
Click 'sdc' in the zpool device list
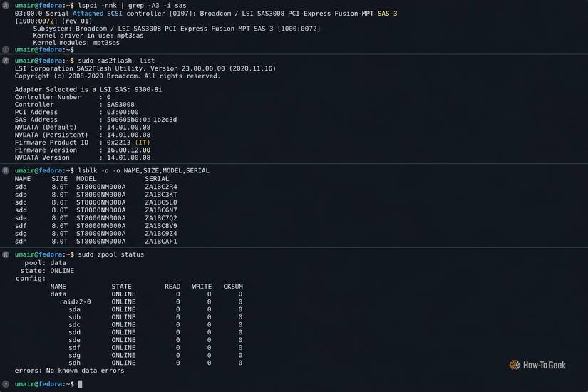point(74,325)
